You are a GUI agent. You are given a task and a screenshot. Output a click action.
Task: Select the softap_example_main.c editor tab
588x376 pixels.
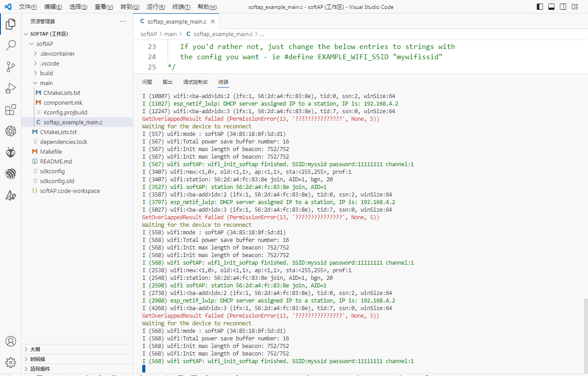pyautogui.click(x=176, y=21)
